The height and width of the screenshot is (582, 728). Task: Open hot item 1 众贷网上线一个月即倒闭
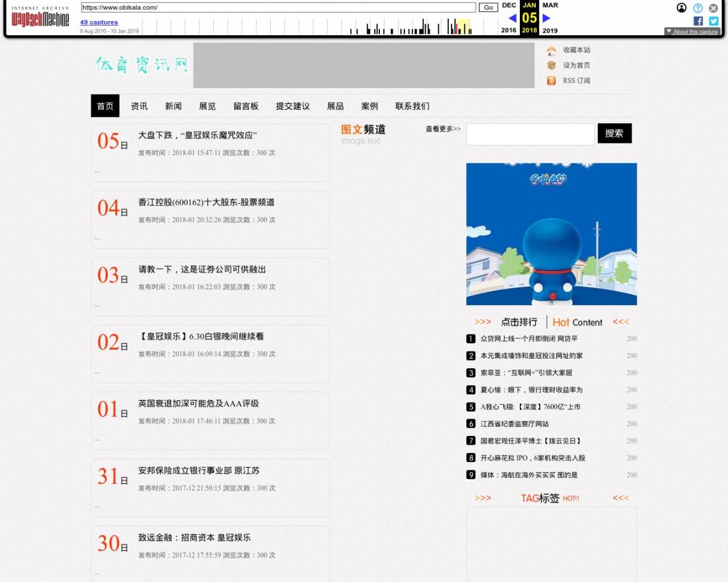pyautogui.click(x=529, y=339)
